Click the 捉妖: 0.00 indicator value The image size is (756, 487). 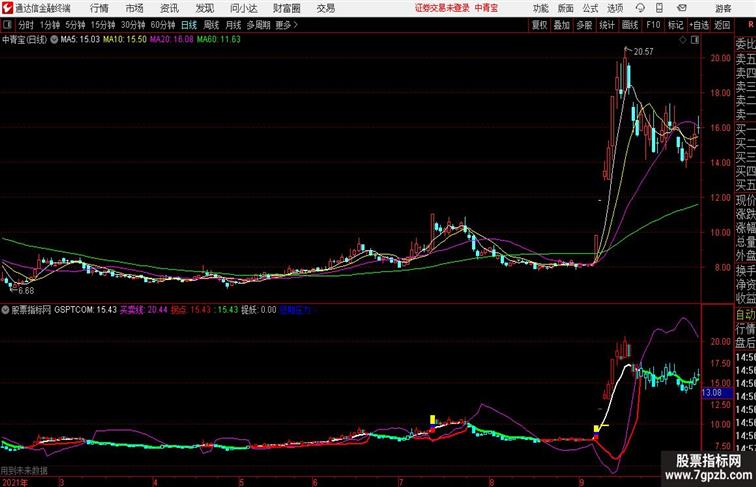pos(259,310)
